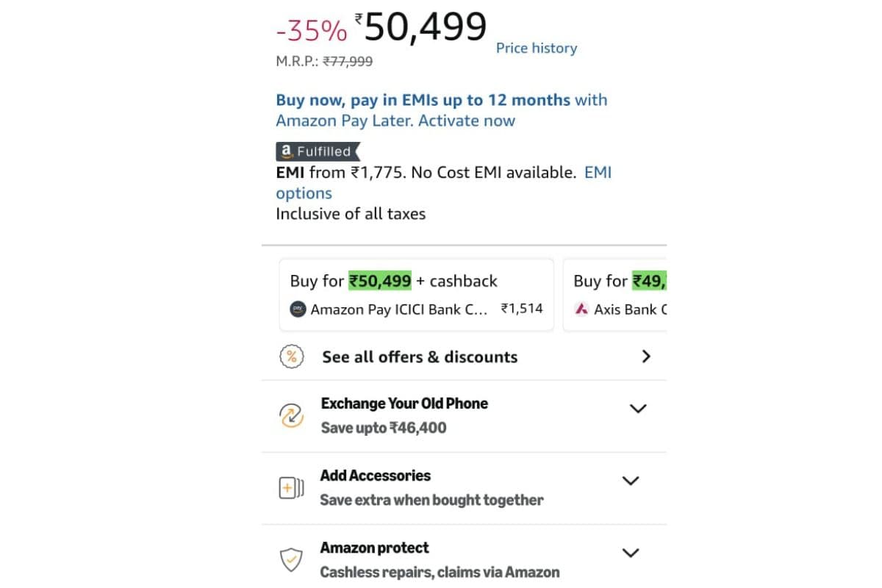Expand Exchange Your Old Phone section

638,409
